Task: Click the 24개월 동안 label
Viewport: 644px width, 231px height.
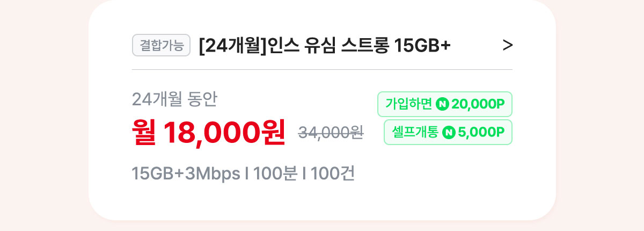Action: pos(174,99)
